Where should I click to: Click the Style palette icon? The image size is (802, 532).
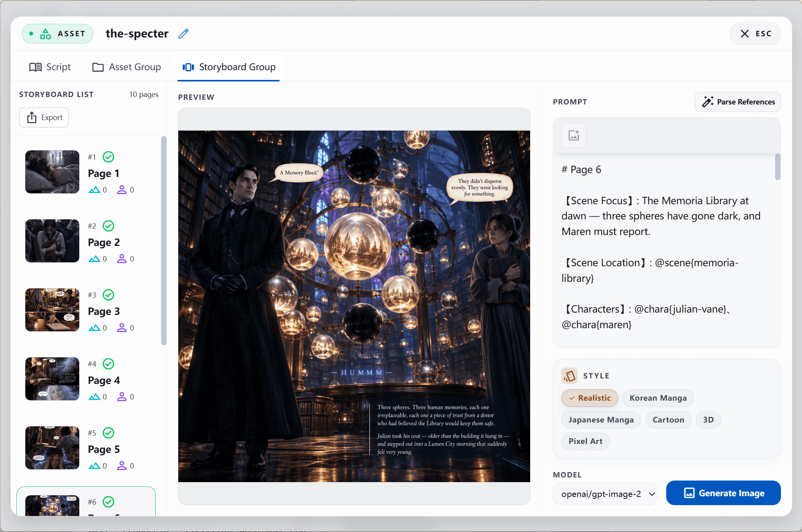pos(570,376)
